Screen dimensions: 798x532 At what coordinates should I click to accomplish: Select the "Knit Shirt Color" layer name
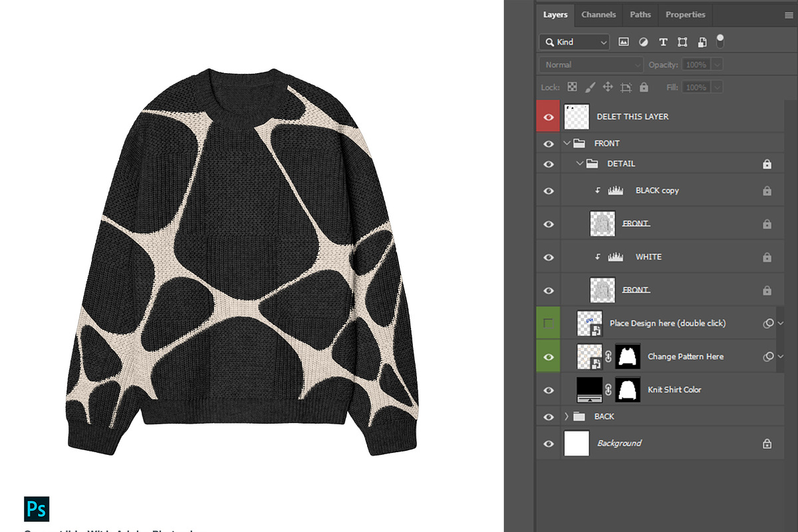674,390
